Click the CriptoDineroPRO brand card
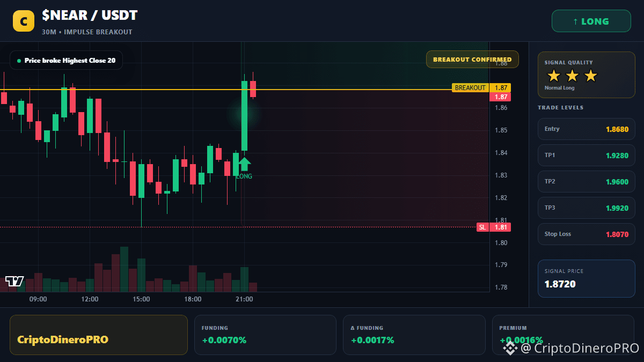This screenshot has height=362, width=644. tap(99, 335)
